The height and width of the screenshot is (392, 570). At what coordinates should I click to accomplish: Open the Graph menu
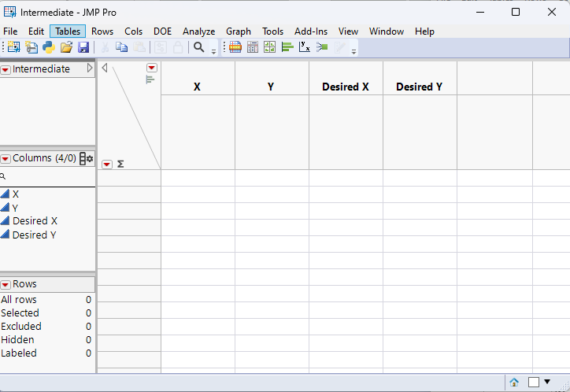pos(239,31)
